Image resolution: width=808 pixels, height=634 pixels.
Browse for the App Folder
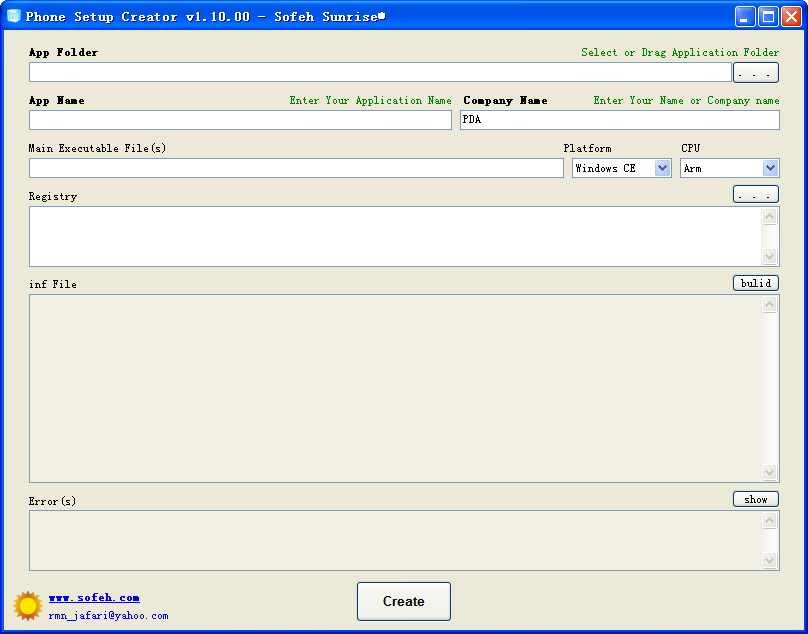tap(755, 73)
